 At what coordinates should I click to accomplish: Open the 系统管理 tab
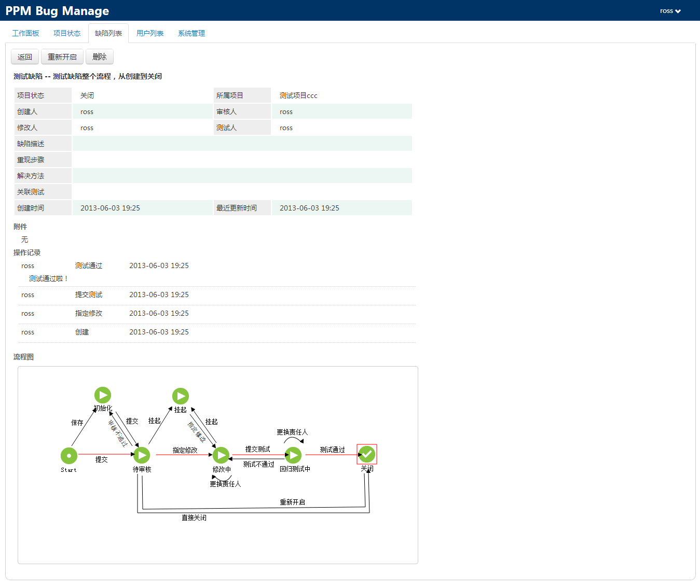191,33
